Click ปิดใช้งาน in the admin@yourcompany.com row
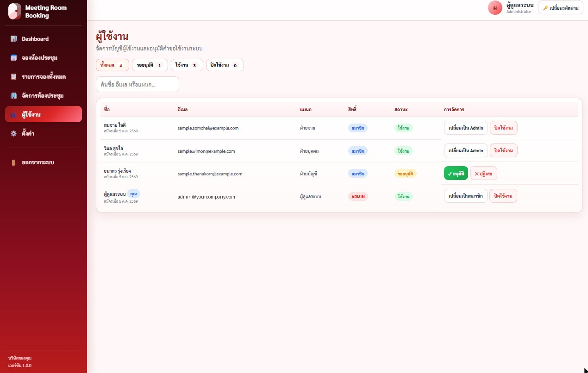Image resolution: width=588 pixels, height=373 pixels. coord(504,196)
